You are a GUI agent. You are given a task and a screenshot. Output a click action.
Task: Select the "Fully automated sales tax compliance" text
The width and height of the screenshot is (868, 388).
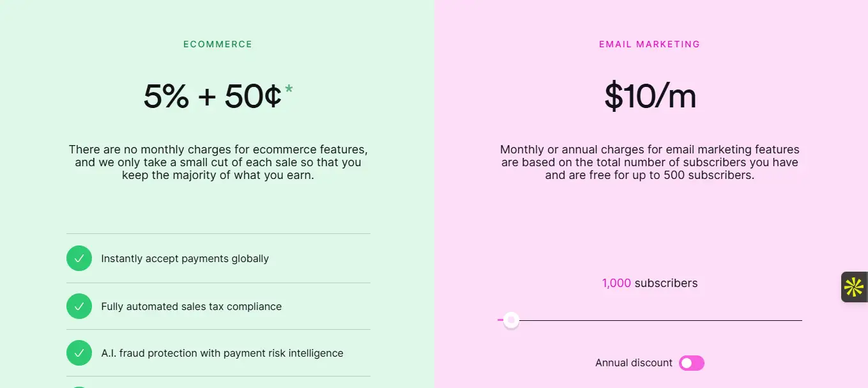(191, 307)
